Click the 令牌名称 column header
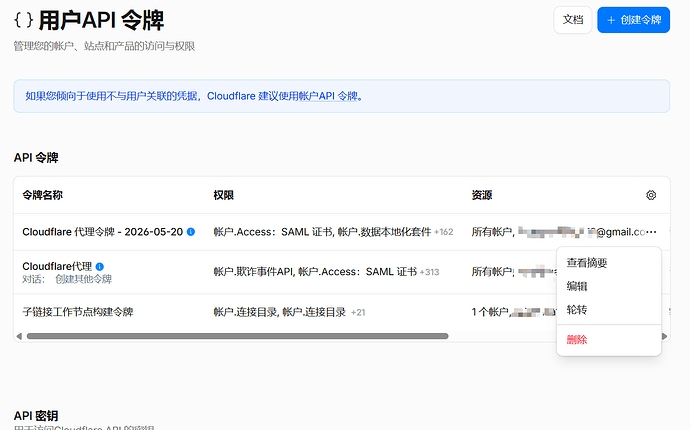 (43, 195)
